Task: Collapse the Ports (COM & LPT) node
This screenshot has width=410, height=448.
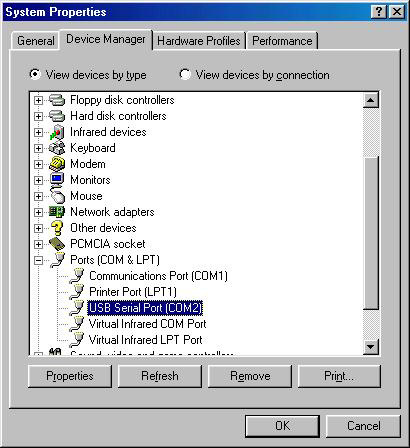Action: tap(38, 260)
